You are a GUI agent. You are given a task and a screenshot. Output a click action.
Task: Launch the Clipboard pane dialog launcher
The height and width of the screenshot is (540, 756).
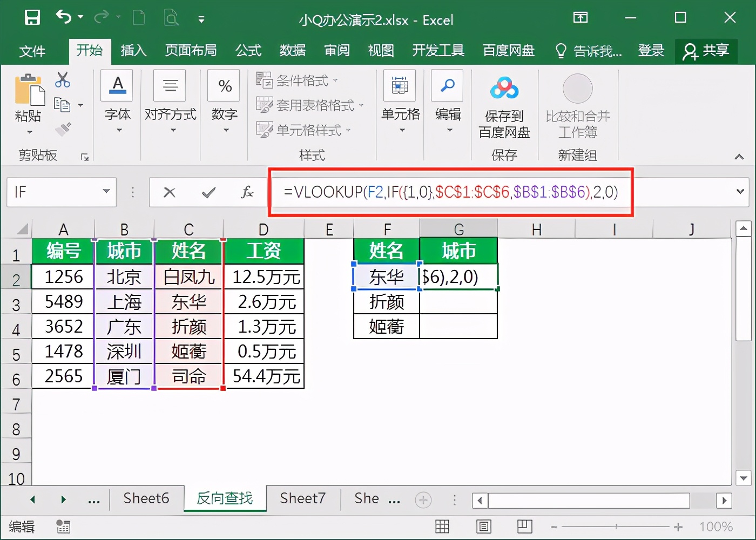click(85, 157)
